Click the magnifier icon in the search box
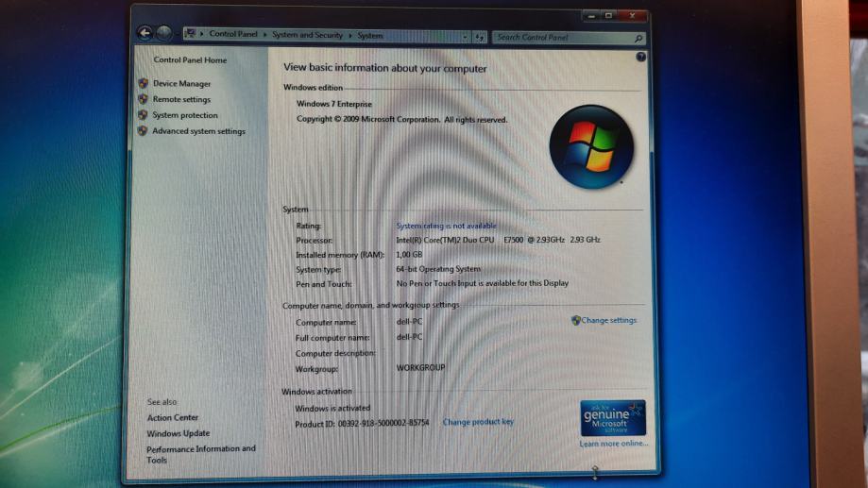The width and height of the screenshot is (868, 488). [x=638, y=38]
